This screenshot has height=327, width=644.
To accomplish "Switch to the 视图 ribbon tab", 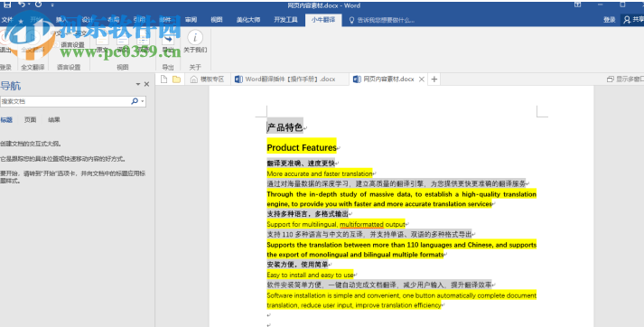I will click(x=217, y=20).
